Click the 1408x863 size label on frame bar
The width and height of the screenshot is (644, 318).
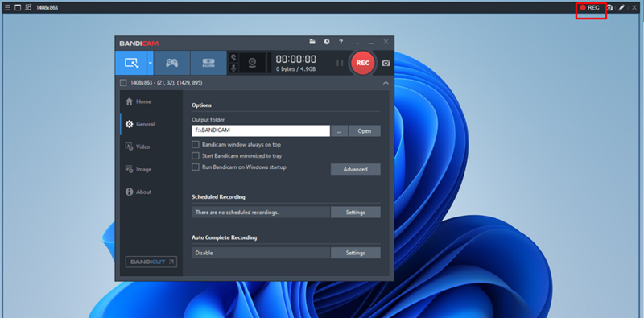click(47, 7)
